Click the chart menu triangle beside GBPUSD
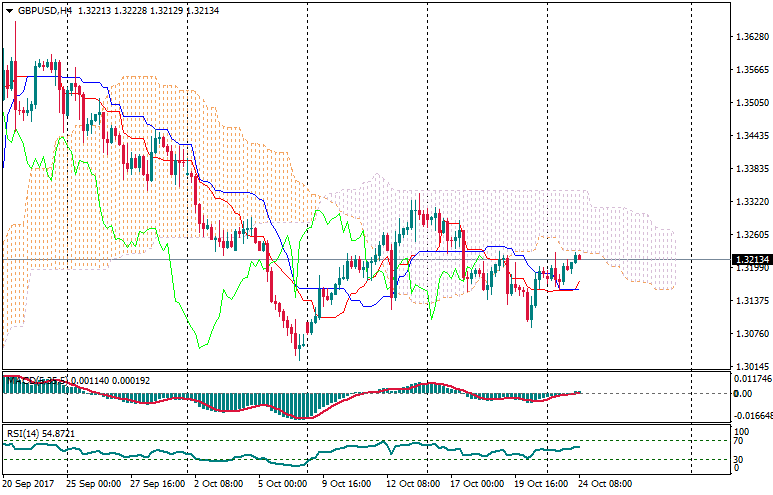Image resolution: width=773 pixels, height=495 pixels. coord(8,9)
